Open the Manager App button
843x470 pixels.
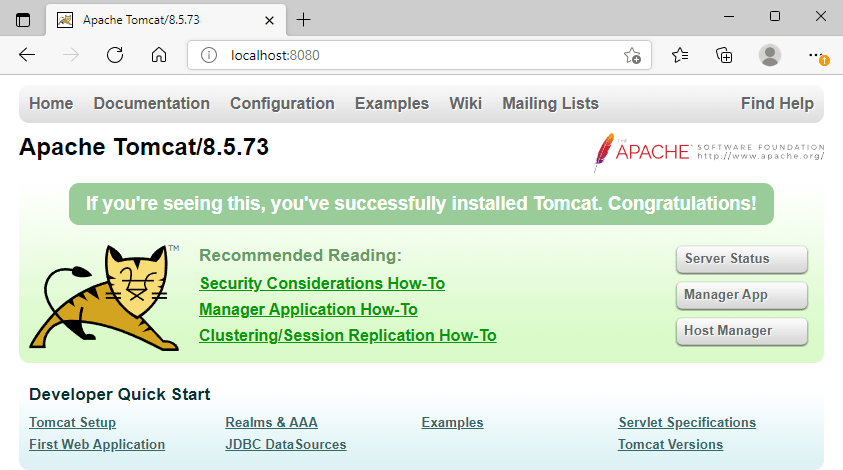coord(741,295)
